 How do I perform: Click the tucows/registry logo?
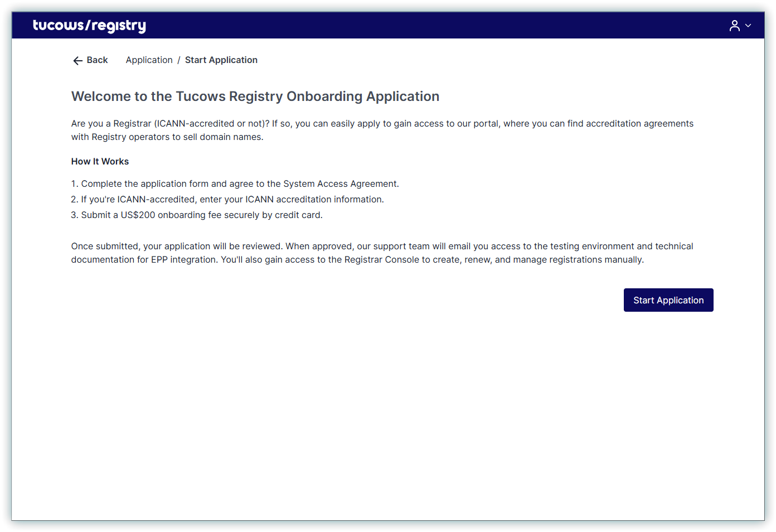89,26
